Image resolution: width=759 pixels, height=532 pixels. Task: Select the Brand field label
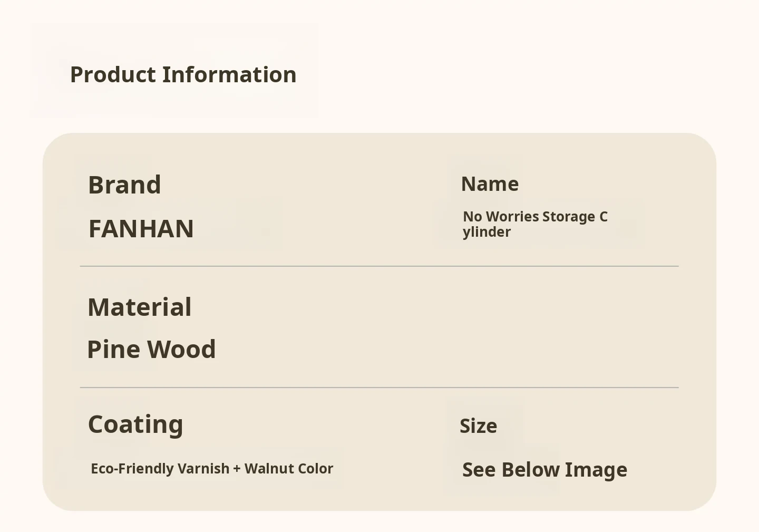tap(124, 185)
